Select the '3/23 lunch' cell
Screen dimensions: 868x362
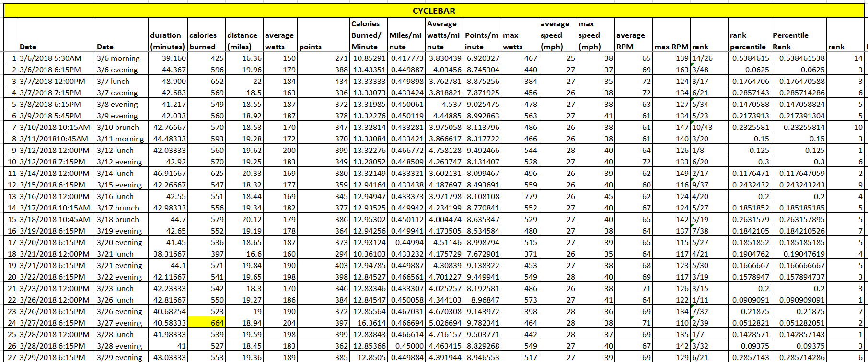121,288
